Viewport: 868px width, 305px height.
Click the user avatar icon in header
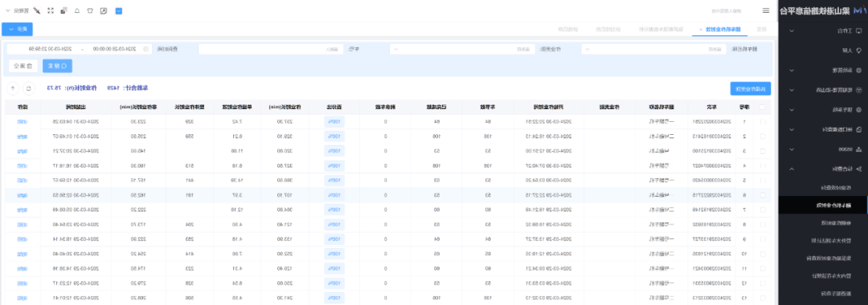[x=36, y=10]
